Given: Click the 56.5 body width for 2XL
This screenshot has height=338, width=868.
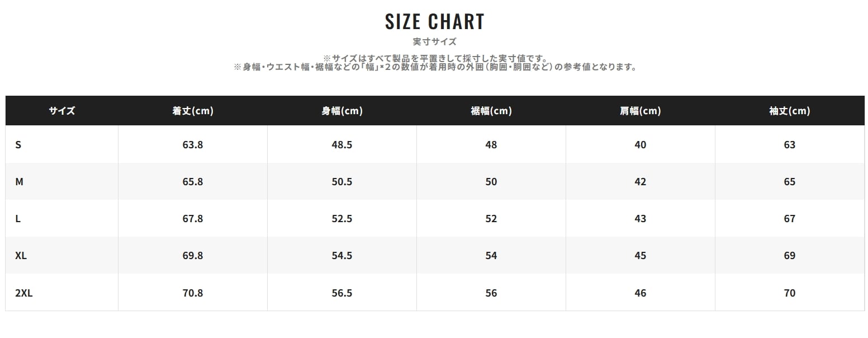Looking at the screenshot, I should pos(342,293).
